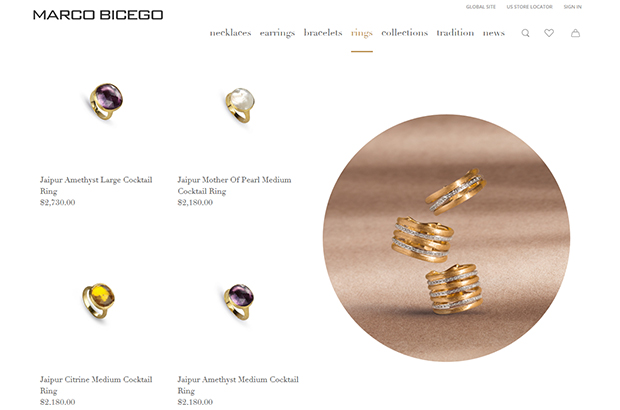Open the bracelets menu
Viewport: 620px width, 410px height.
[323, 33]
